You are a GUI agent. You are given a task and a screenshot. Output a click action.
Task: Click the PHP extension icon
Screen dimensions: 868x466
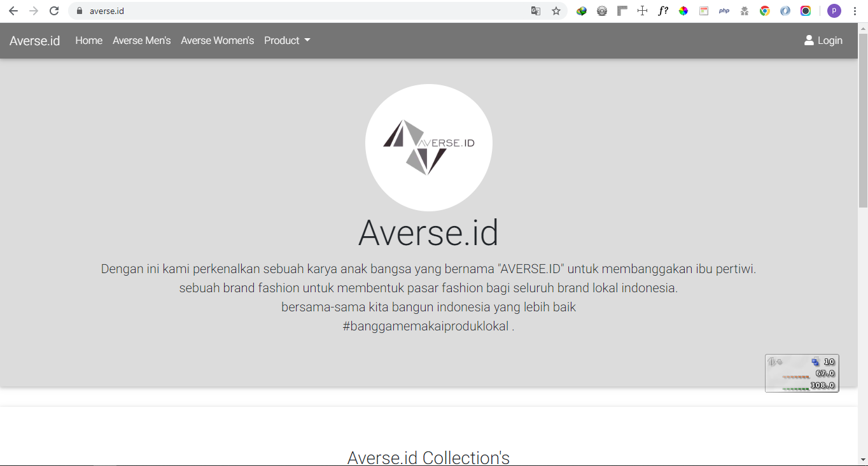coord(724,11)
